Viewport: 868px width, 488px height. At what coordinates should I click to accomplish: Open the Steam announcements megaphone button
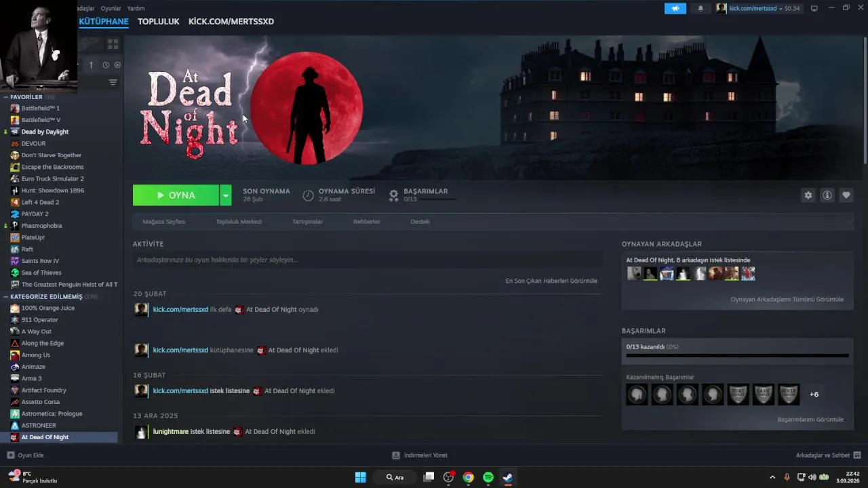(x=675, y=8)
